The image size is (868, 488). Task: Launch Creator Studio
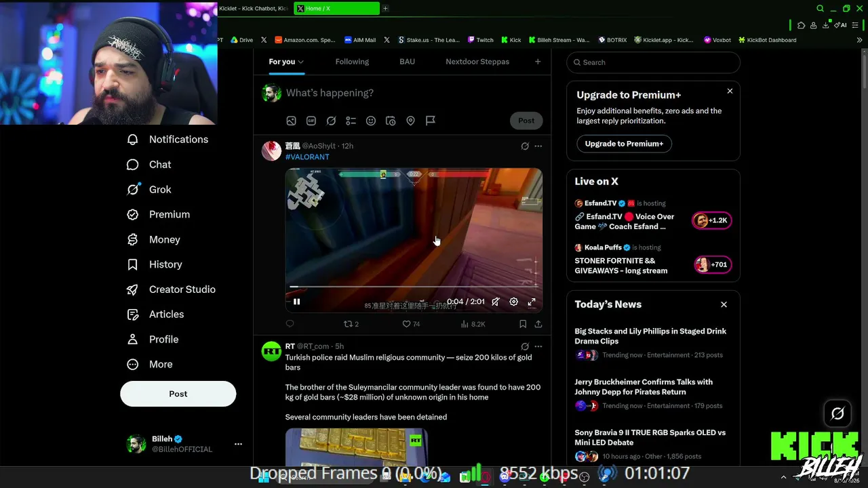(172, 289)
